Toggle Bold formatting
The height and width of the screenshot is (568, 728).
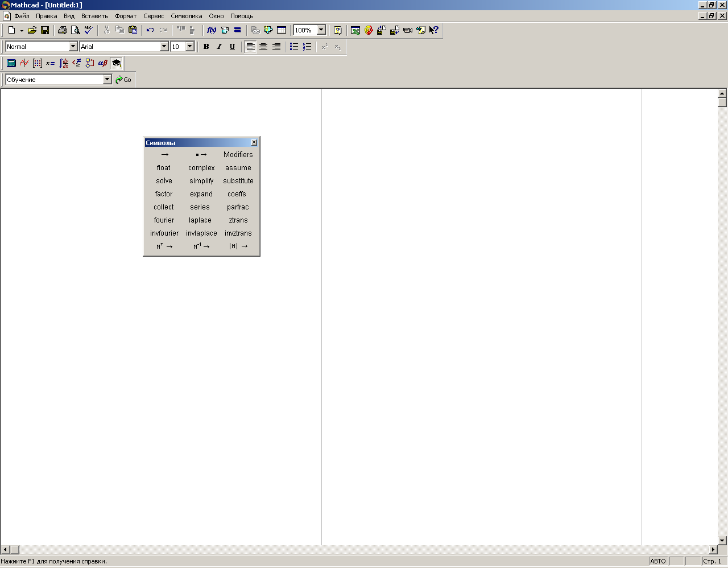206,47
